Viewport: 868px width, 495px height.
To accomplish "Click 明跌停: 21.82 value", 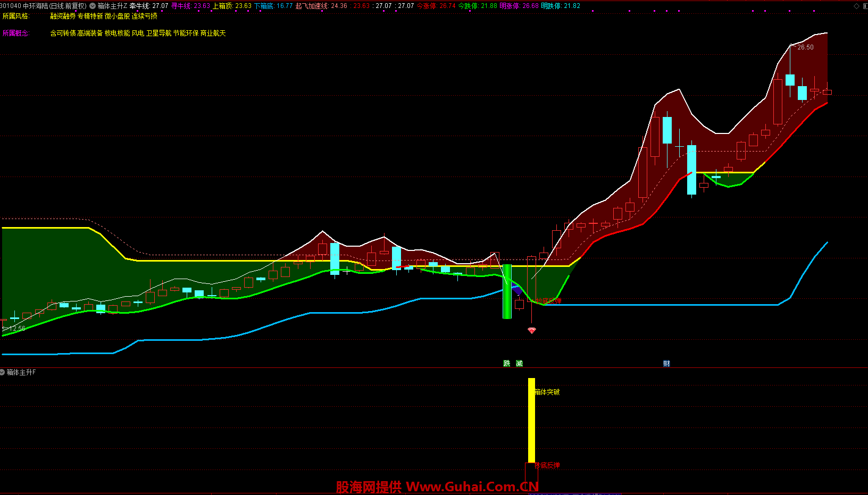I will [x=561, y=6].
